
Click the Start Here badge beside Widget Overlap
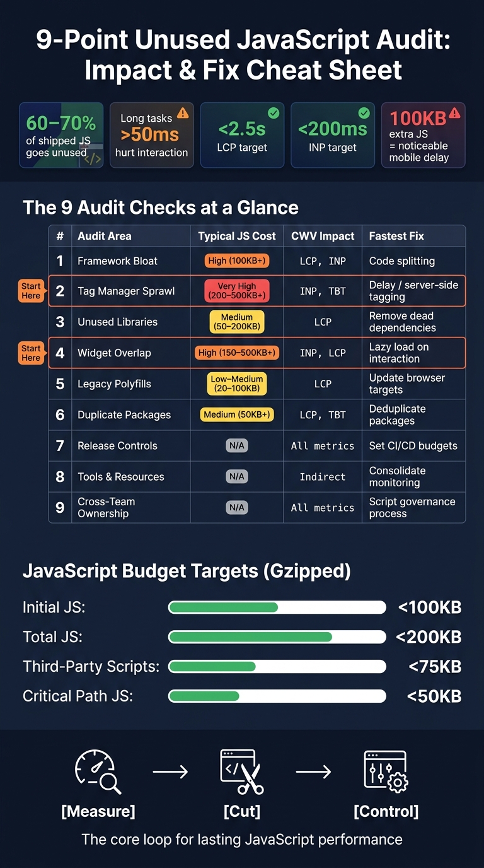point(31,353)
